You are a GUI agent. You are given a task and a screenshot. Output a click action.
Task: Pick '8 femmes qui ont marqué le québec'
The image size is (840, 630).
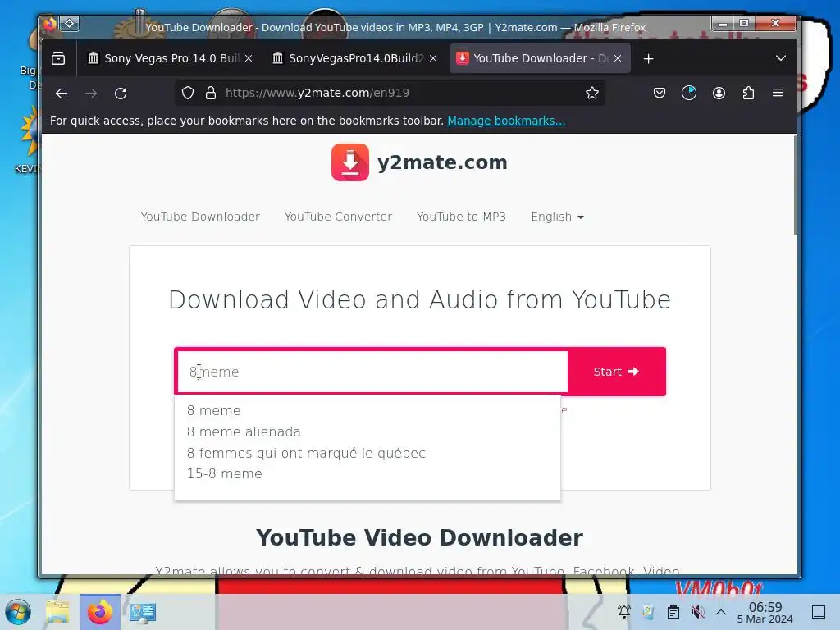click(x=306, y=453)
